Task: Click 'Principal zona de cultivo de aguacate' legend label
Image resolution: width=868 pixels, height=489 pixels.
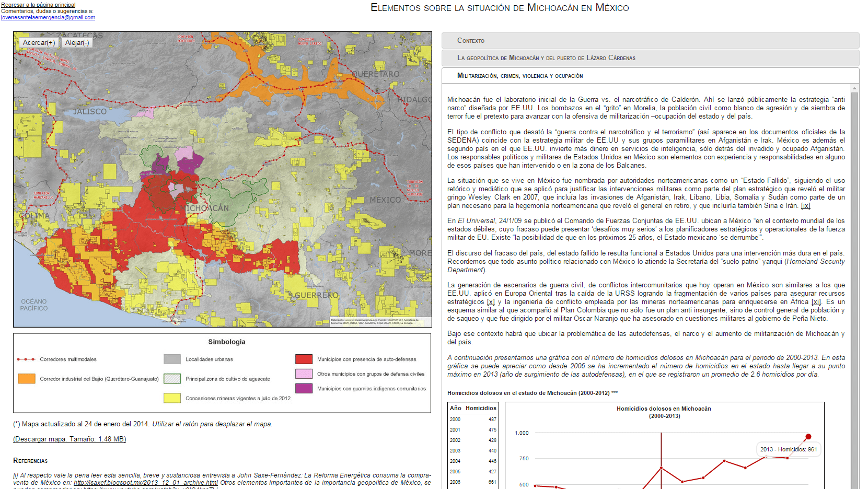Action: click(228, 379)
